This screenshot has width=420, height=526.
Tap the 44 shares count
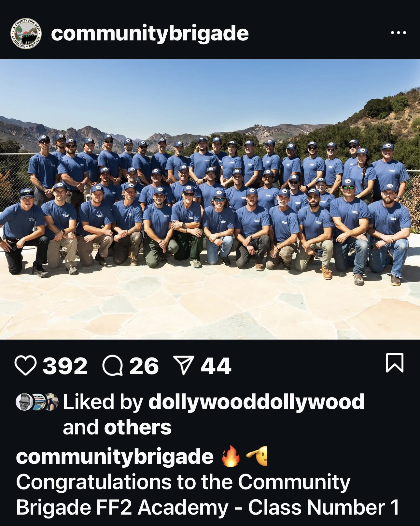216,366
